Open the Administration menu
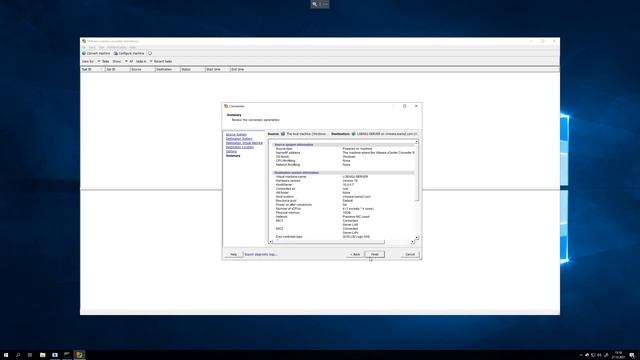Viewport: 640px width, 360px height. pos(117,47)
